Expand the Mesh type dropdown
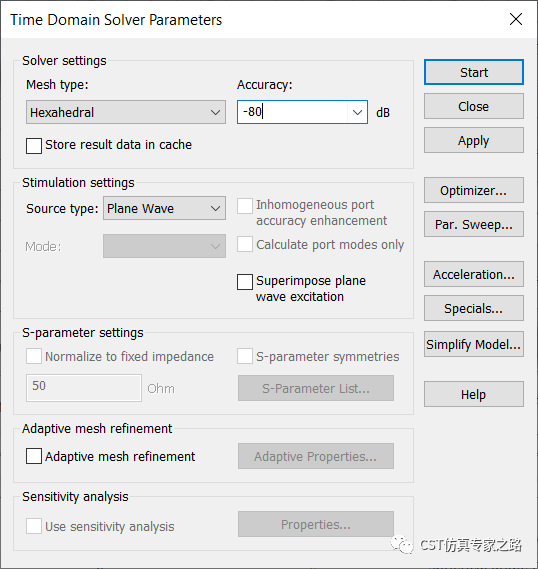The image size is (538, 569). tap(126, 112)
